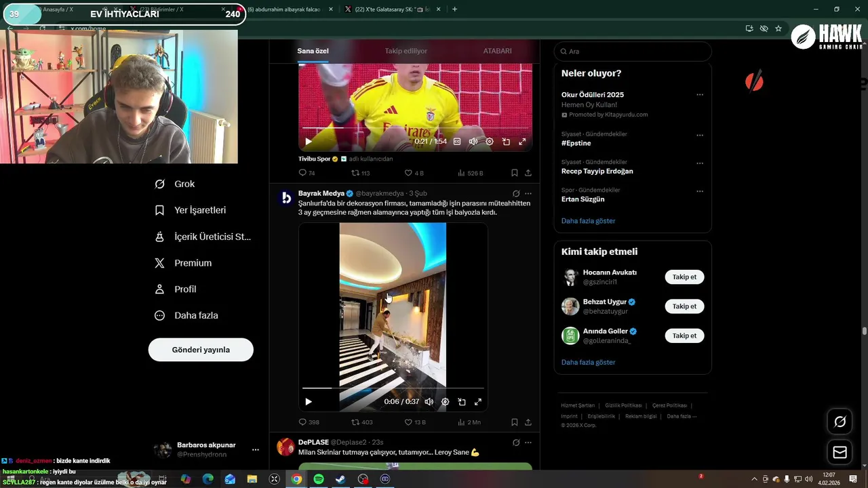
Task: Repost the Bayrak Medya post (403)
Action: pos(361,422)
